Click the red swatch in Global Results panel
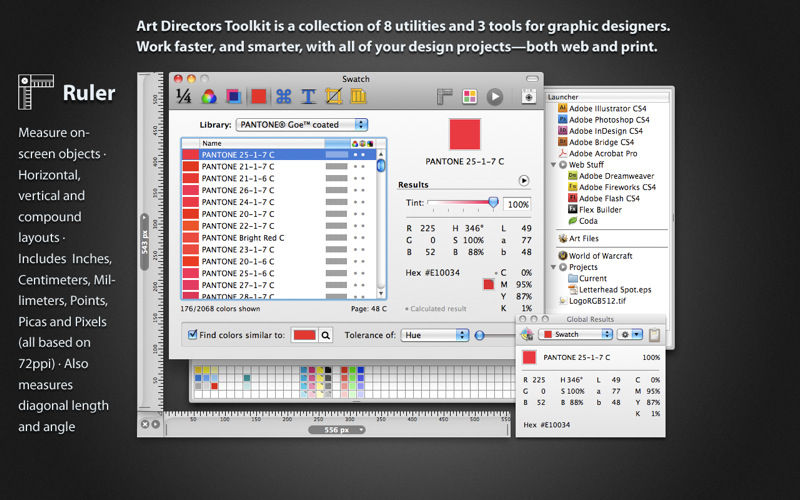The image size is (800, 500). [529, 357]
